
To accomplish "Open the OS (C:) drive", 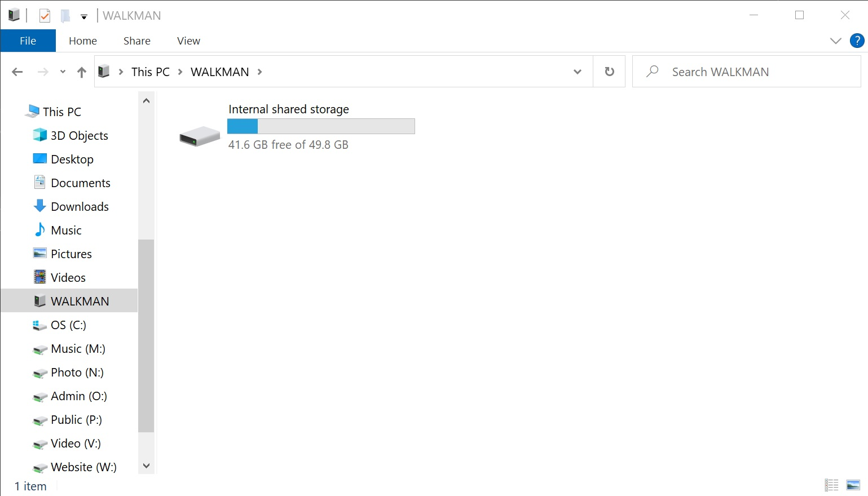I will [x=68, y=325].
